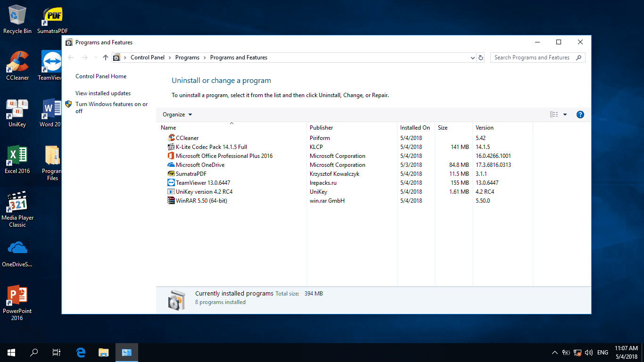Open File Explorer from taskbar

coord(104,352)
